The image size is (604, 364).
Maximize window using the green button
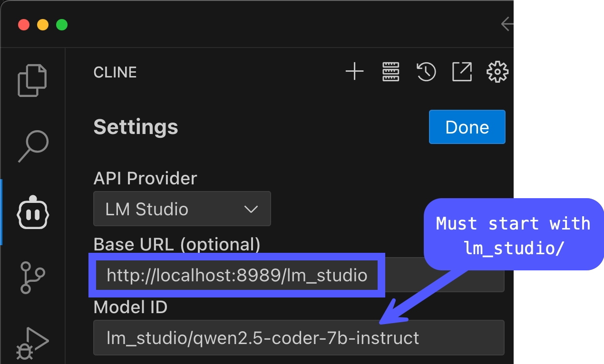coord(62,25)
